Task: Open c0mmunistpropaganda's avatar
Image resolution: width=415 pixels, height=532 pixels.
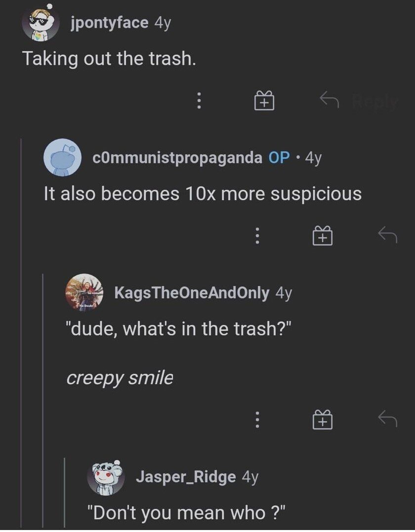Action: [63, 157]
